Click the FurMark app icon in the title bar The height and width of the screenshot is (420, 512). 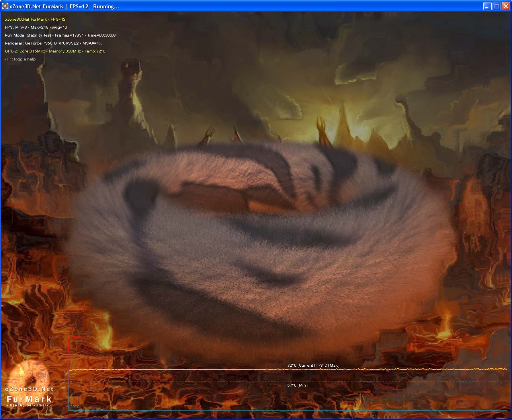(x=5, y=6)
